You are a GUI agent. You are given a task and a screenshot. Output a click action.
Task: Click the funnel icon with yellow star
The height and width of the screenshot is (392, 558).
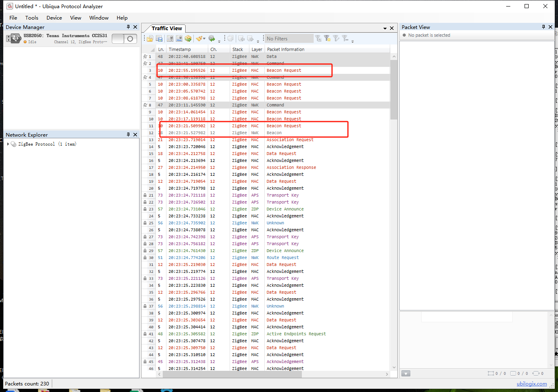[x=327, y=38]
